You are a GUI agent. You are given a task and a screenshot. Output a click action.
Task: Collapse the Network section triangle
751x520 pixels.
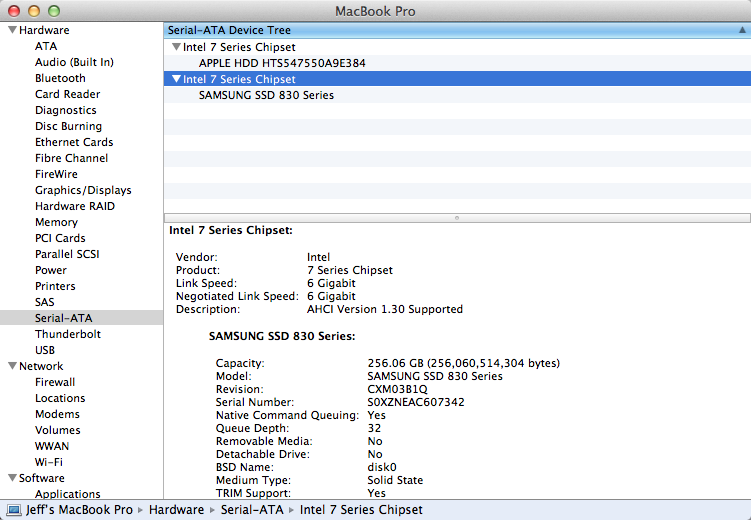[12, 366]
